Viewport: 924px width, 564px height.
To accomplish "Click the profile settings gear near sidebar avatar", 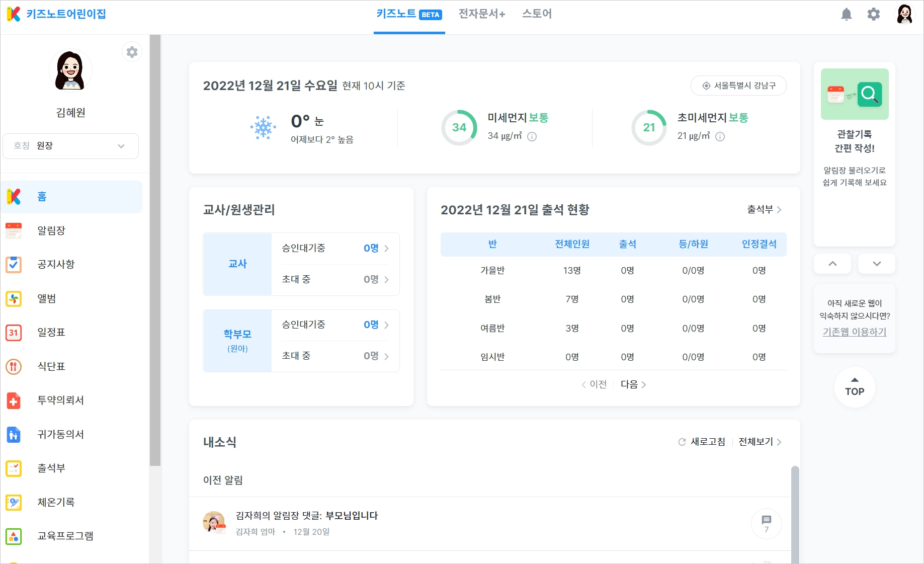I will pos(132,52).
